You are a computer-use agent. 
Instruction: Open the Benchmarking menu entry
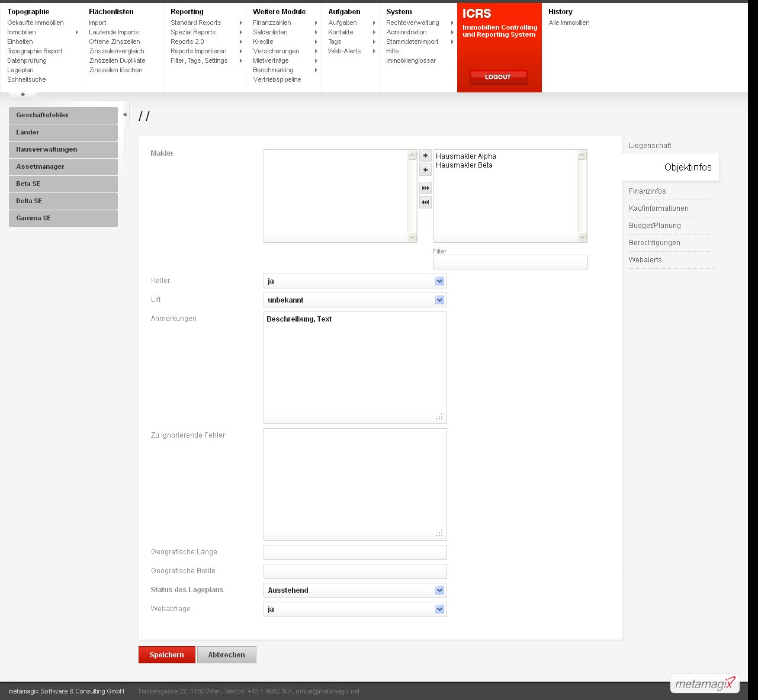pos(273,70)
